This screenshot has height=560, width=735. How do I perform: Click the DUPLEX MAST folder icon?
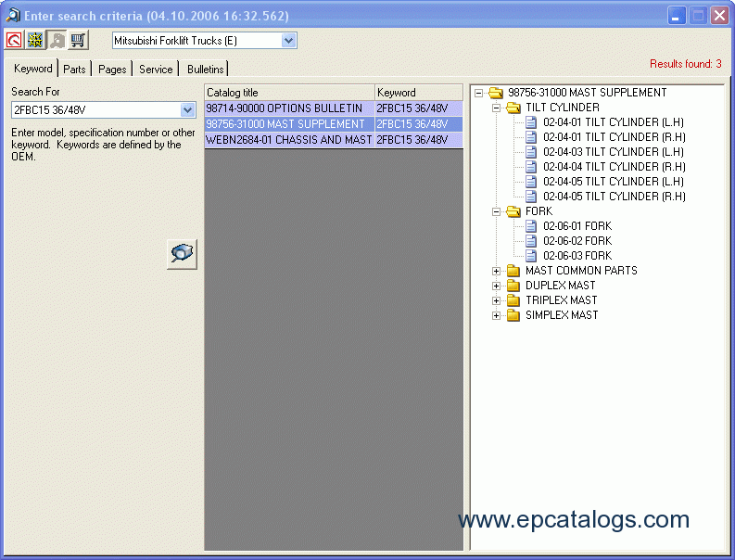513,286
